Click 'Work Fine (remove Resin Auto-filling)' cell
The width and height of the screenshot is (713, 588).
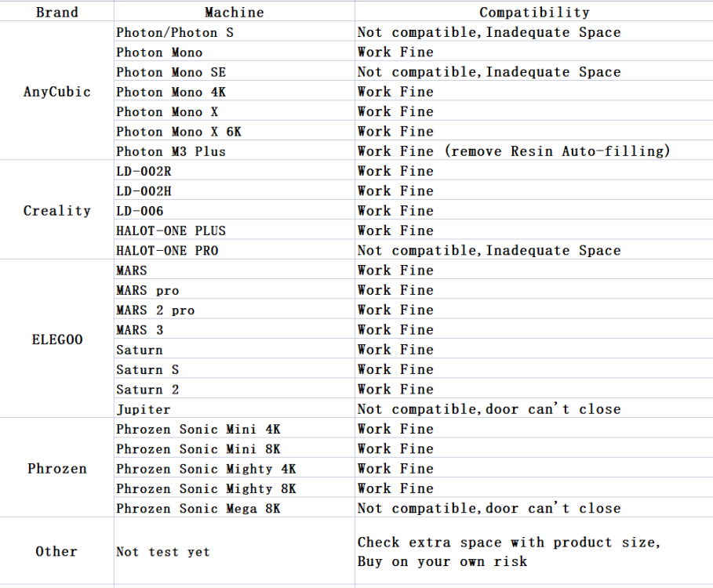coord(514,151)
